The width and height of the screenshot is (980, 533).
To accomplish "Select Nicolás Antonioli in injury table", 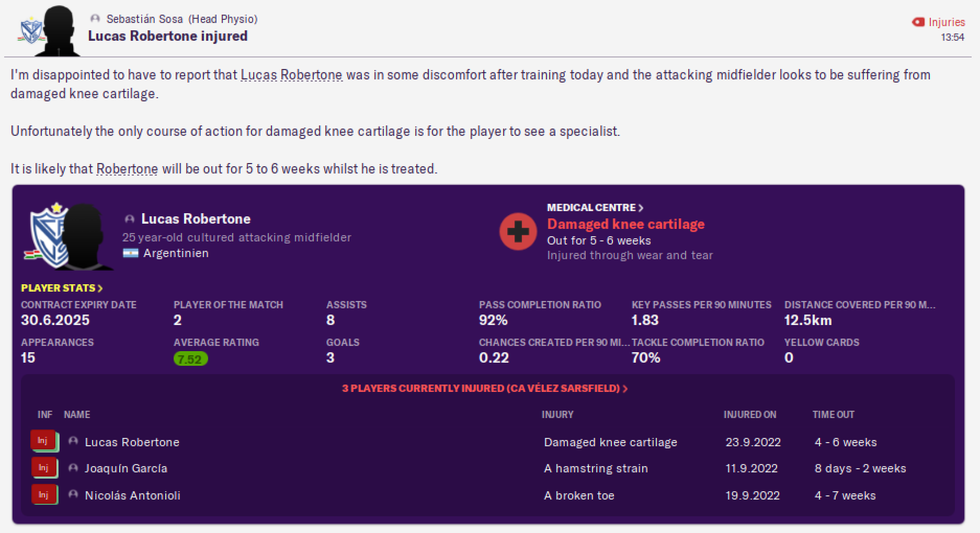I will coord(132,495).
